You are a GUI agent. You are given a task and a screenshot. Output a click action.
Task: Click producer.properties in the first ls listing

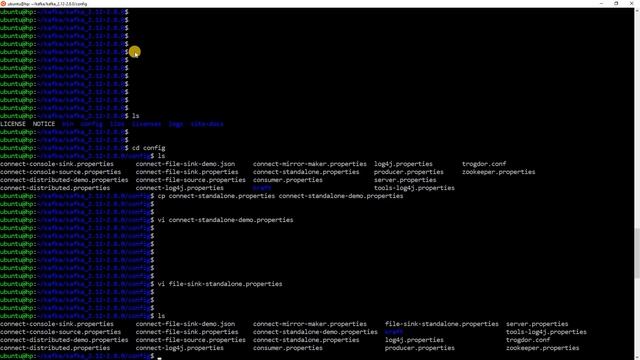click(409, 172)
